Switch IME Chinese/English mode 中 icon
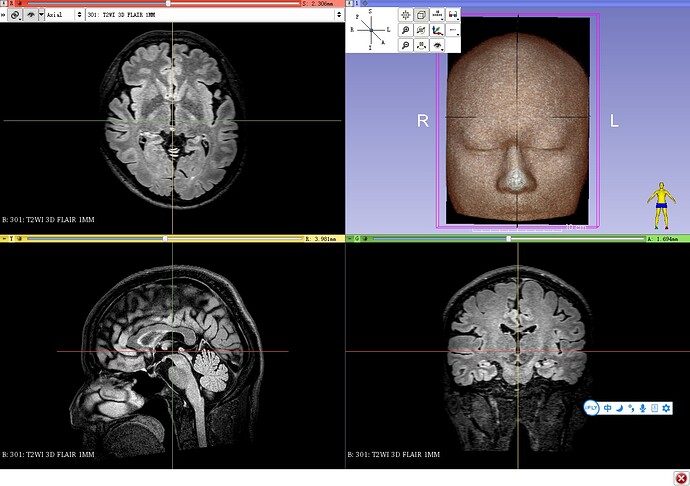Image resolution: width=690 pixels, height=486 pixels. [x=607, y=408]
